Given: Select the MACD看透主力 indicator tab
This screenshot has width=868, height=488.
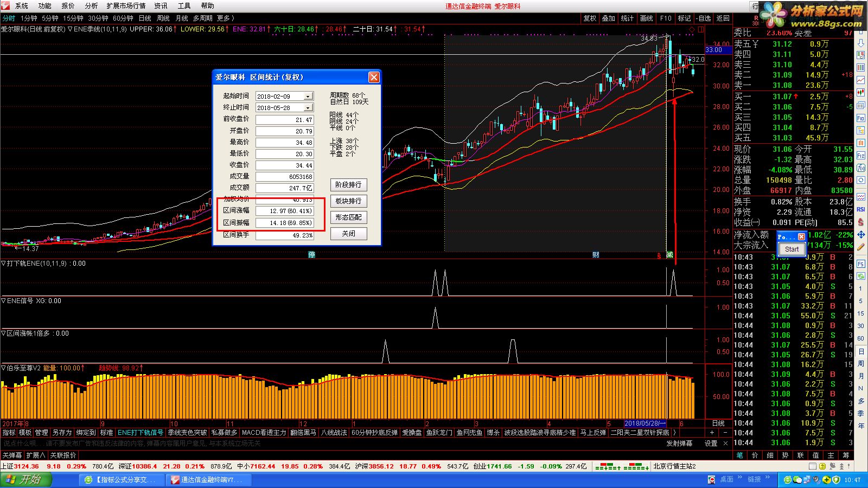Looking at the screenshot, I should pos(264,433).
